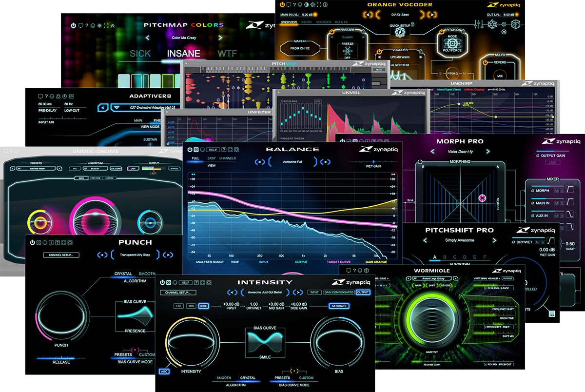The width and height of the screenshot is (585, 392).
Task: Toggle the WARP button in Wormhole
Action: [x=418, y=285]
